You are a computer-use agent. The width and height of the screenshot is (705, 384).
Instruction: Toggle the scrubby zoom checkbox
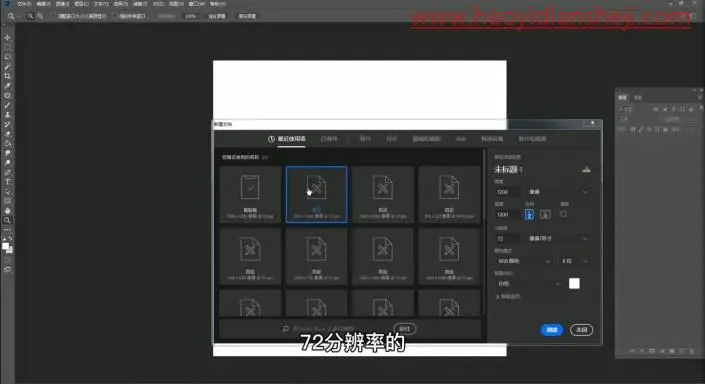tap(166, 16)
